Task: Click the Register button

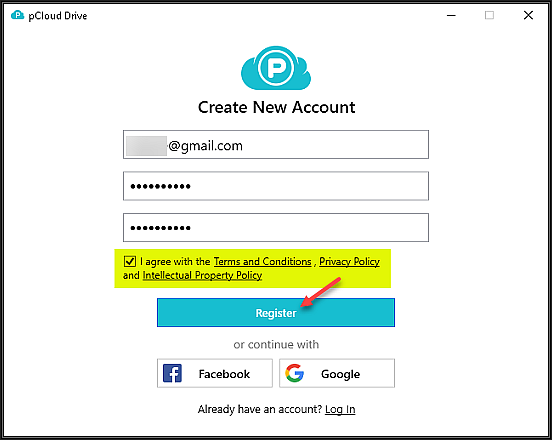Action: point(276,313)
